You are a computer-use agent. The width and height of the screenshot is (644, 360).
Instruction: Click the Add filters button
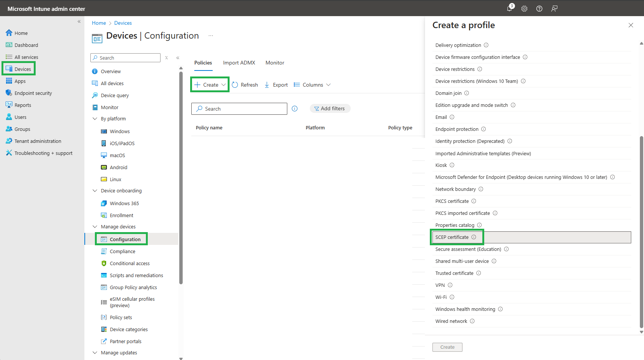[x=330, y=108]
